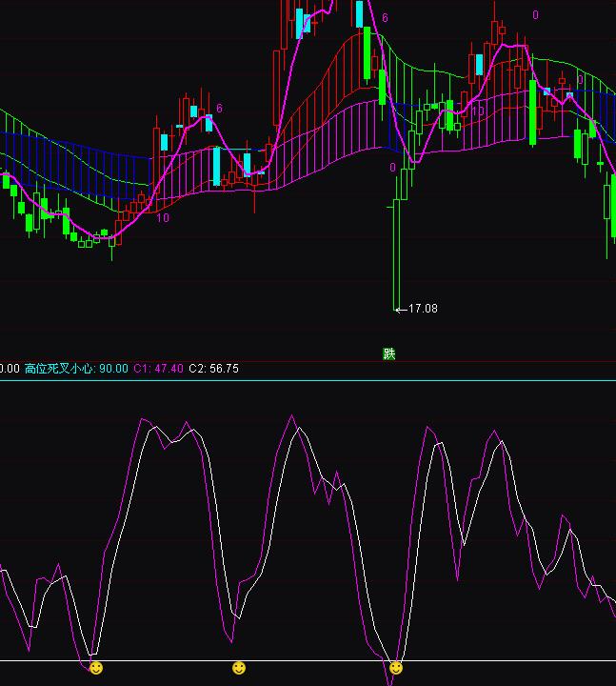This screenshot has height=686, width=616.
Task: Click the magenta 0 marker above the long green candle
Action: (x=392, y=168)
